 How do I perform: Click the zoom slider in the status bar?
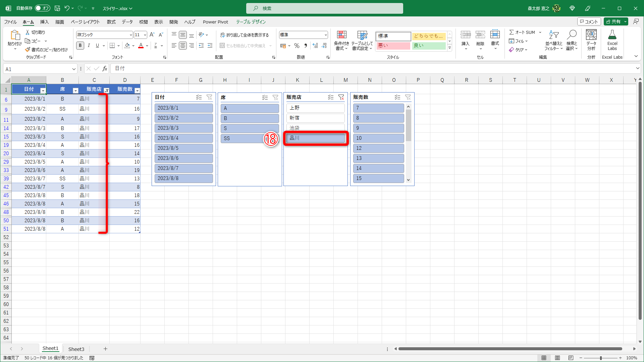[x=600, y=358]
